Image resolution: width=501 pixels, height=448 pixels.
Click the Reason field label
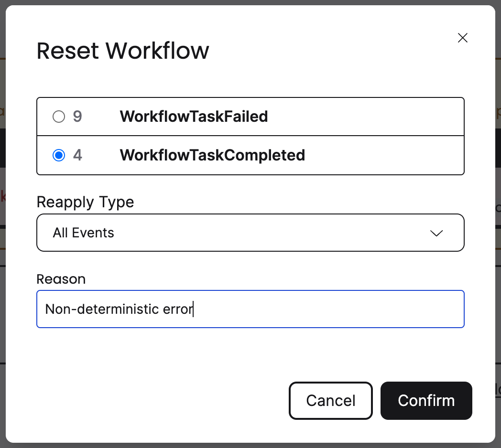tap(61, 279)
